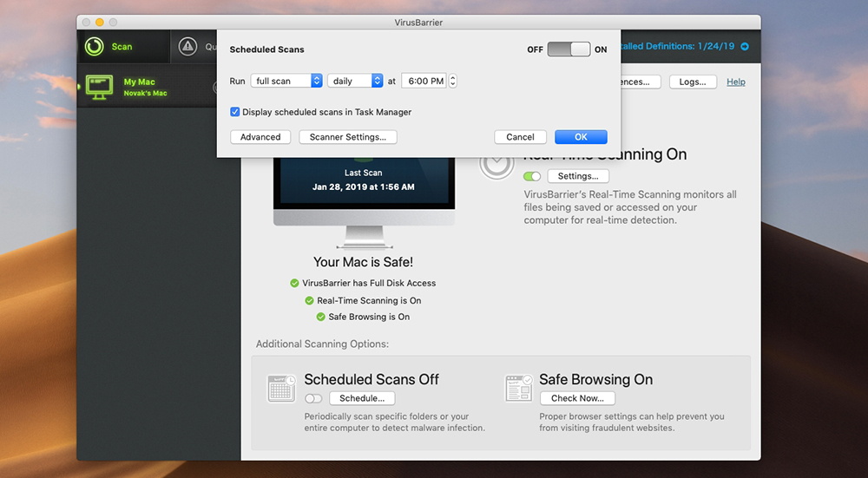Open the full scan type dropdown
This screenshot has width=868, height=478.
click(286, 81)
